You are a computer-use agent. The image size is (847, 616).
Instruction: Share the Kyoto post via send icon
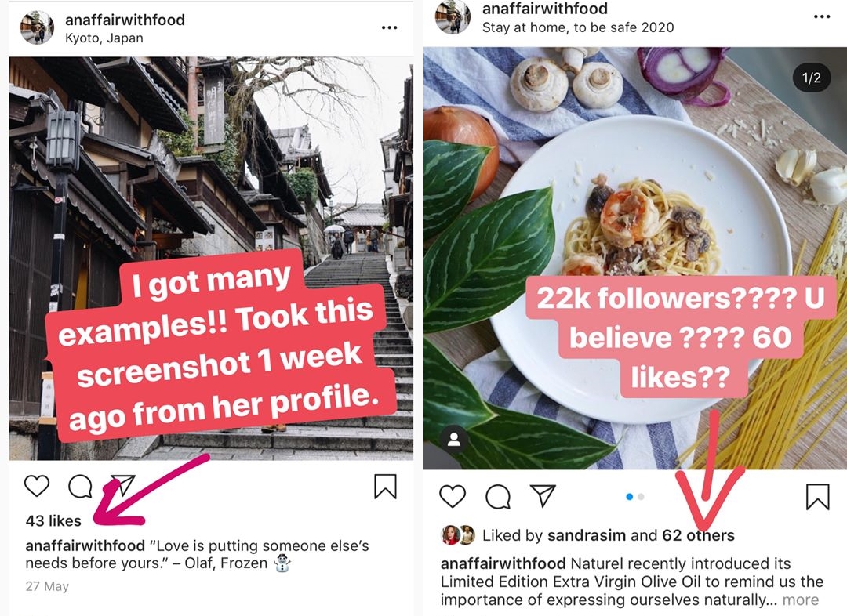[x=122, y=486]
